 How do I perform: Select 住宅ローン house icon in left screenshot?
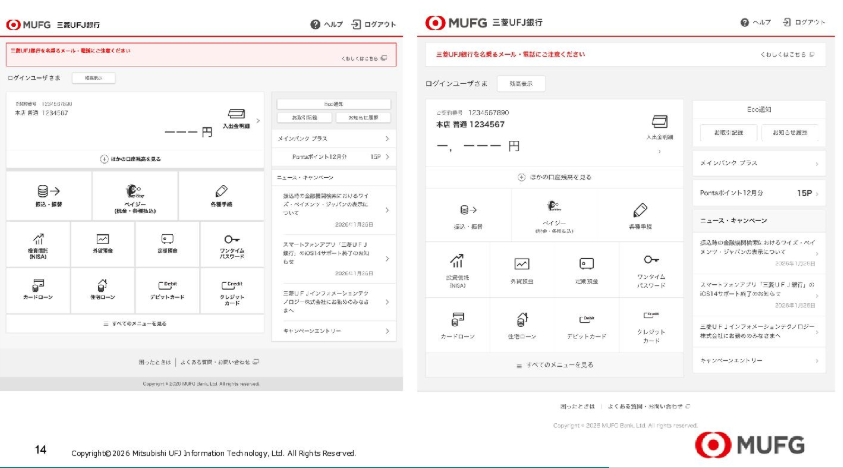click(102, 285)
